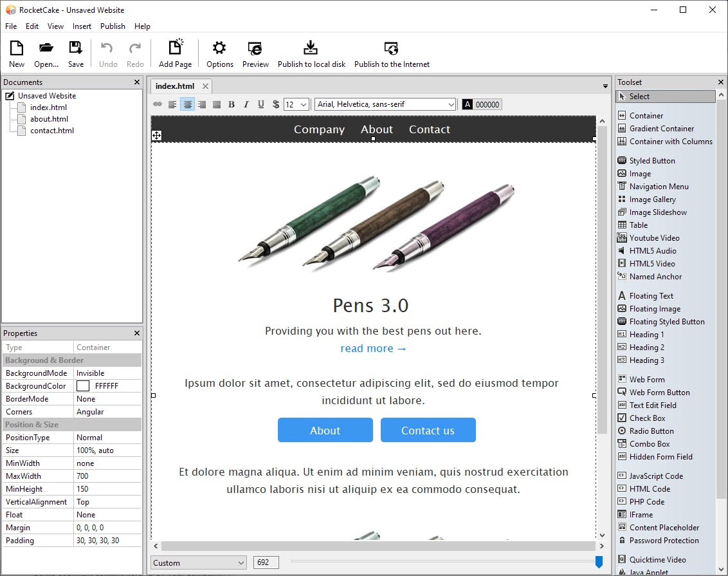
Task: Select the Password Protection tool
Action: (x=664, y=541)
